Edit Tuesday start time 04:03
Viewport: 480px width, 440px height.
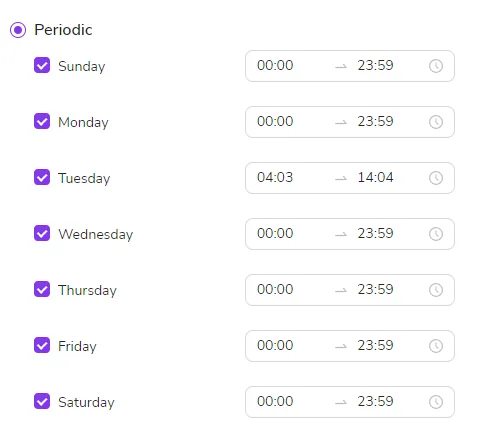[x=275, y=177]
